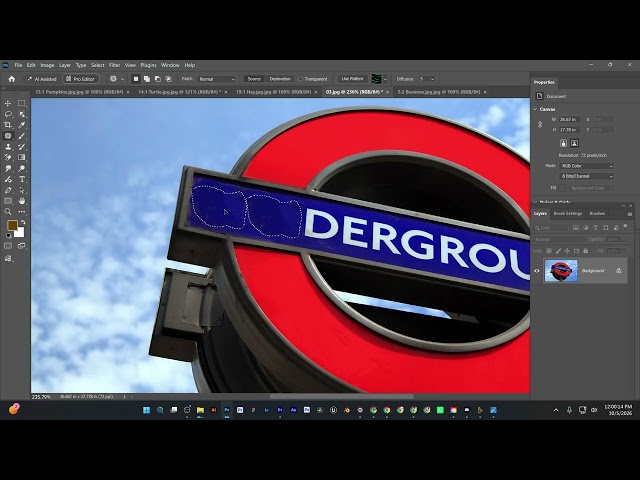
Task: Open the Patch mode Normal dropdown
Action: click(217, 79)
